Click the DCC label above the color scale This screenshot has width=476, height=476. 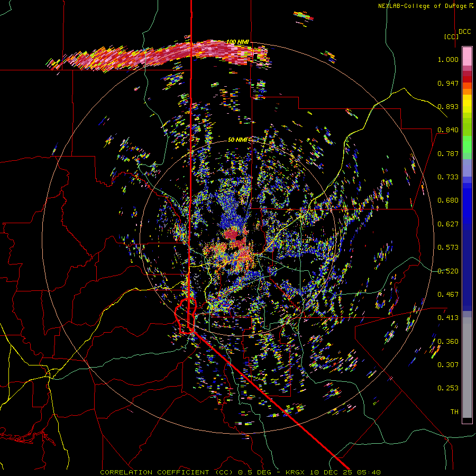coord(465,32)
